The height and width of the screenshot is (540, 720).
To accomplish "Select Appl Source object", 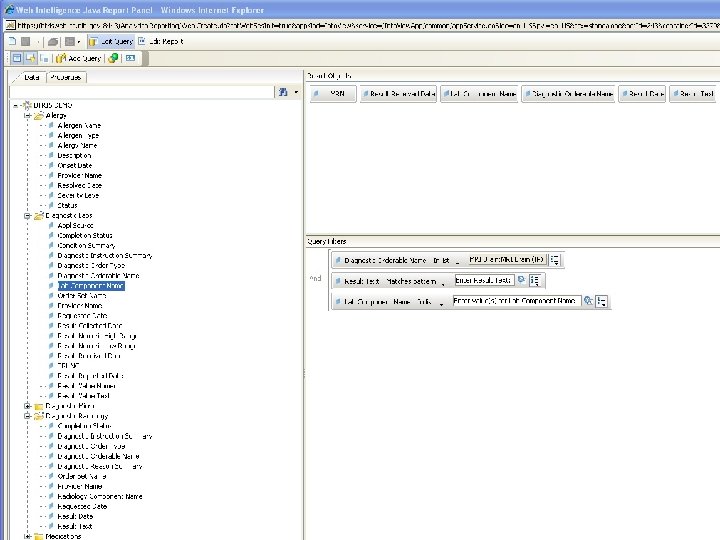I will click(75, 225).
